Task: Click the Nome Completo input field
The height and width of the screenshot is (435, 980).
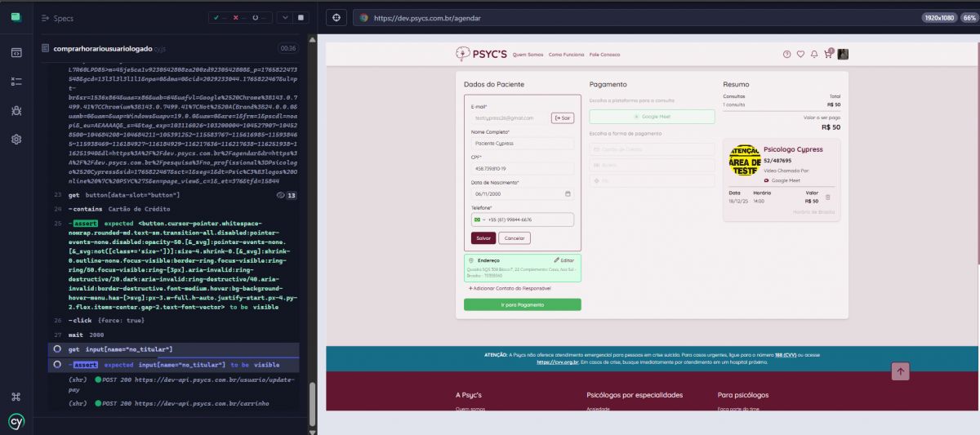Action: click(523, 143)
